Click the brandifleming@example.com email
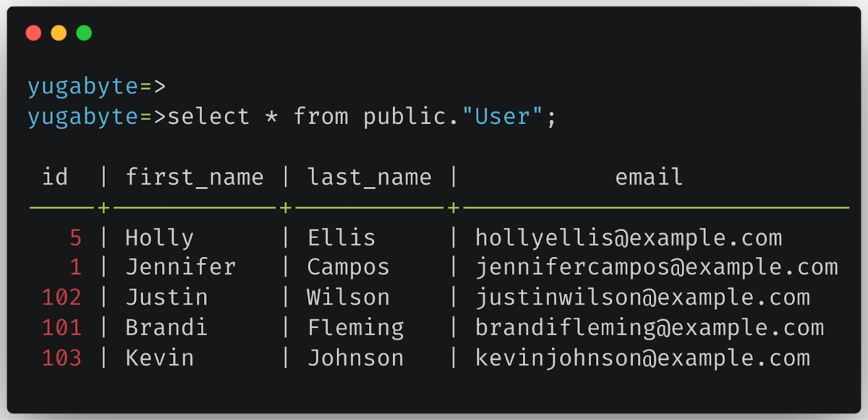868x420 pixels. pyautogui.click(x=650, y=327)
